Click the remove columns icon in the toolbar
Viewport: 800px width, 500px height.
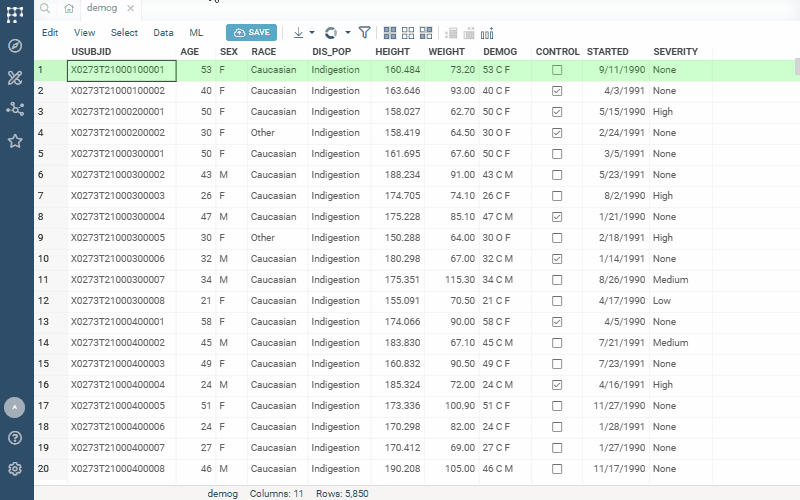[469, 33]
